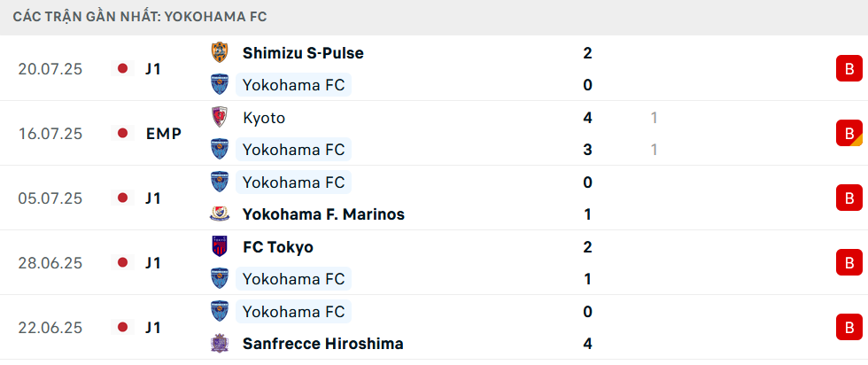The height and width of the screenshot is (365, 868).
Task: Open the Yokohama F. Marinos team link
Action: point(323,214)
